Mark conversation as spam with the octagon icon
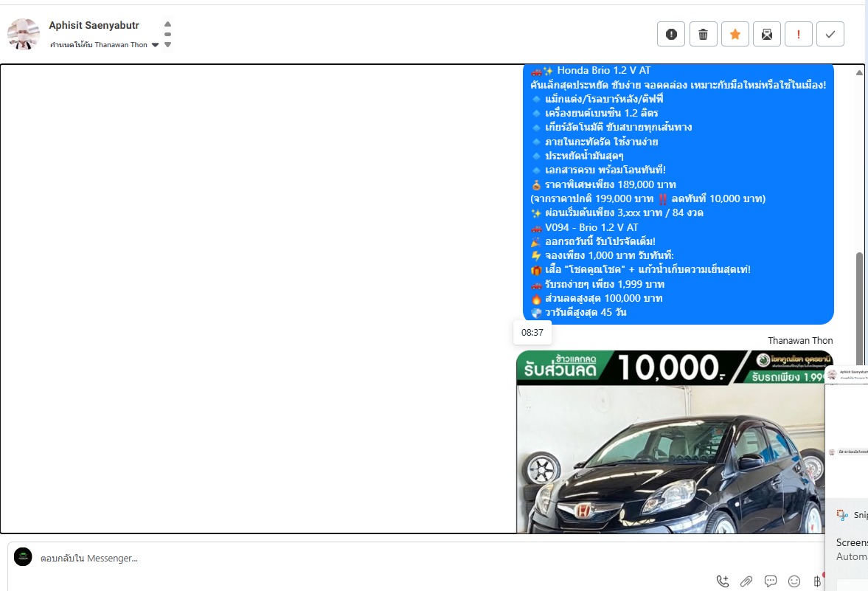The image size is (868, 591). point(671,35)
